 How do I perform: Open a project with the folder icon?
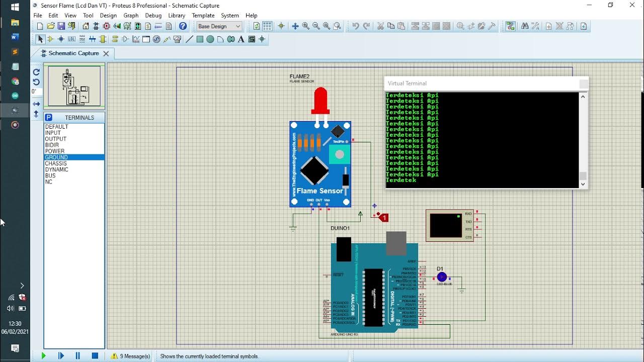pyautogui.click(x=51, y=26)
